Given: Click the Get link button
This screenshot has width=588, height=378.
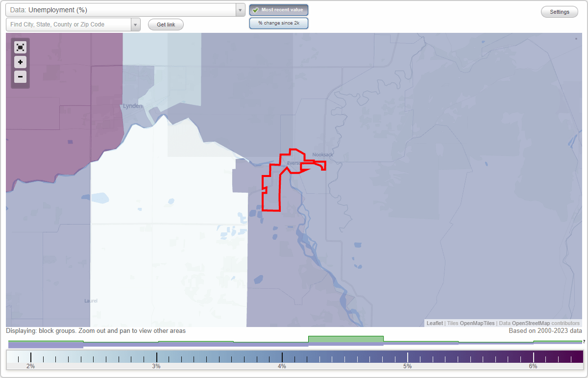Looking at the screenshot, I should pyautogui.click(x=165, y=24).
